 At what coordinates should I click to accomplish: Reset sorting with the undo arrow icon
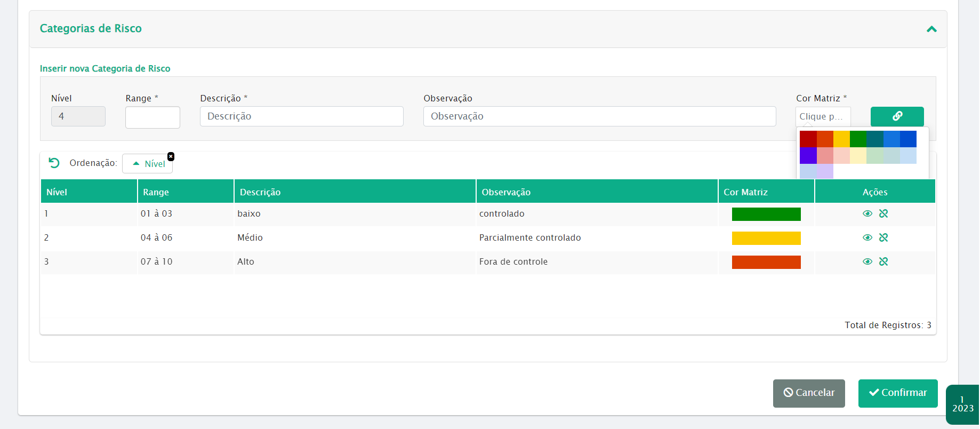(x=54, y=163)
